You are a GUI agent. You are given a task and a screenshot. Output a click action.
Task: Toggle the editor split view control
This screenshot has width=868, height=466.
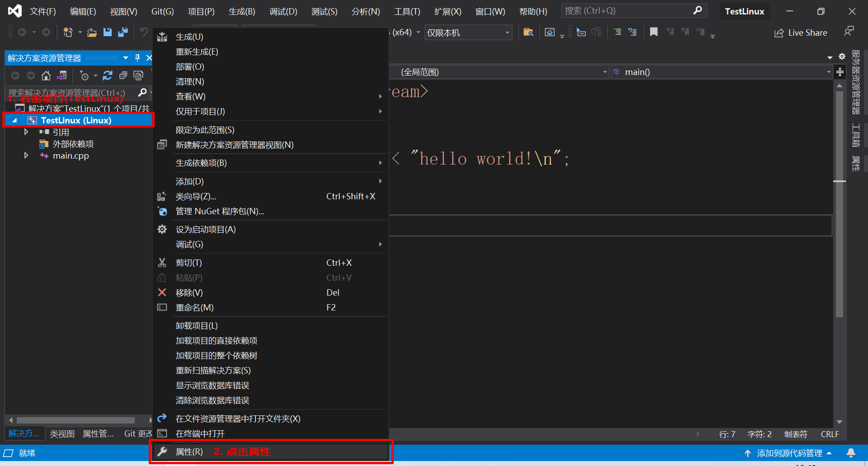tap(840, 71)
